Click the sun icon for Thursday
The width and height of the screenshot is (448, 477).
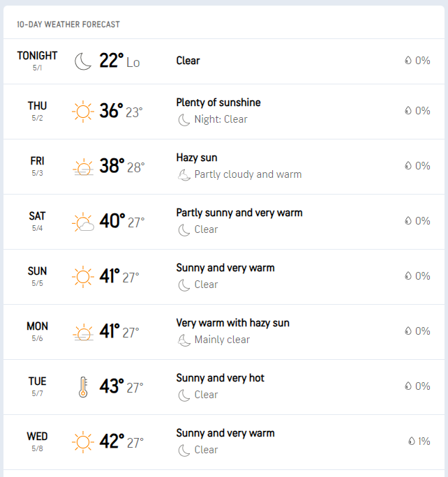coord(83,112)
